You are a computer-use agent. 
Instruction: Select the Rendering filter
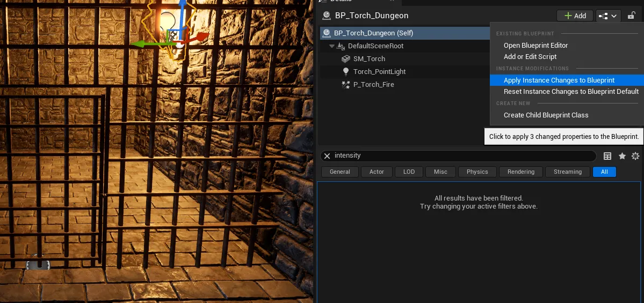point(521,172)
